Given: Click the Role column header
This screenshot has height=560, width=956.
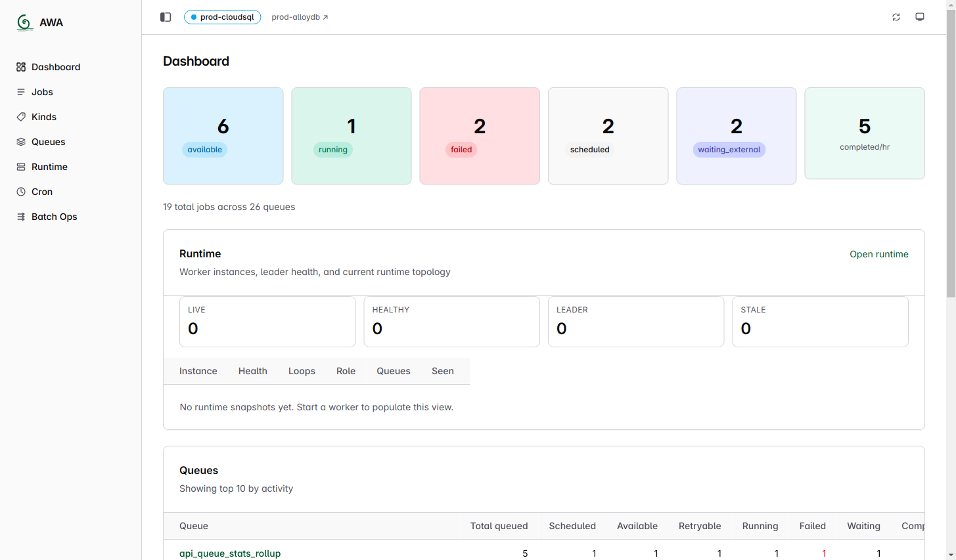Looking at the screenshot, I should [346, 371].
